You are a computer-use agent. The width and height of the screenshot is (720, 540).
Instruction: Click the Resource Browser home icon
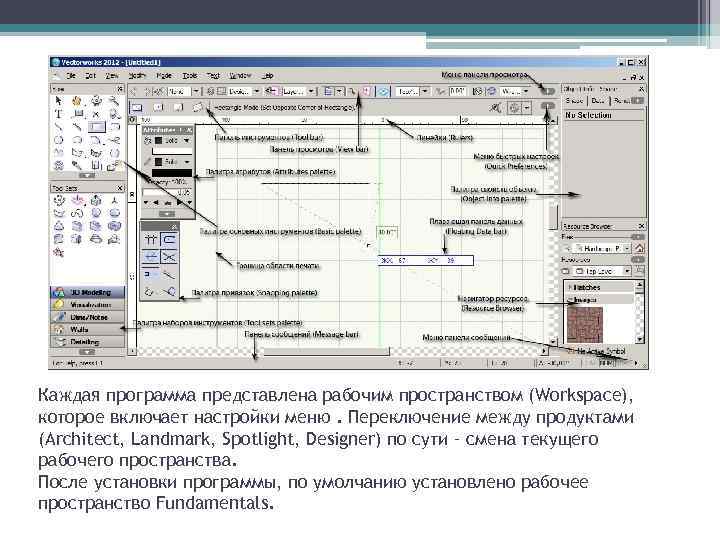pos(640,248)
